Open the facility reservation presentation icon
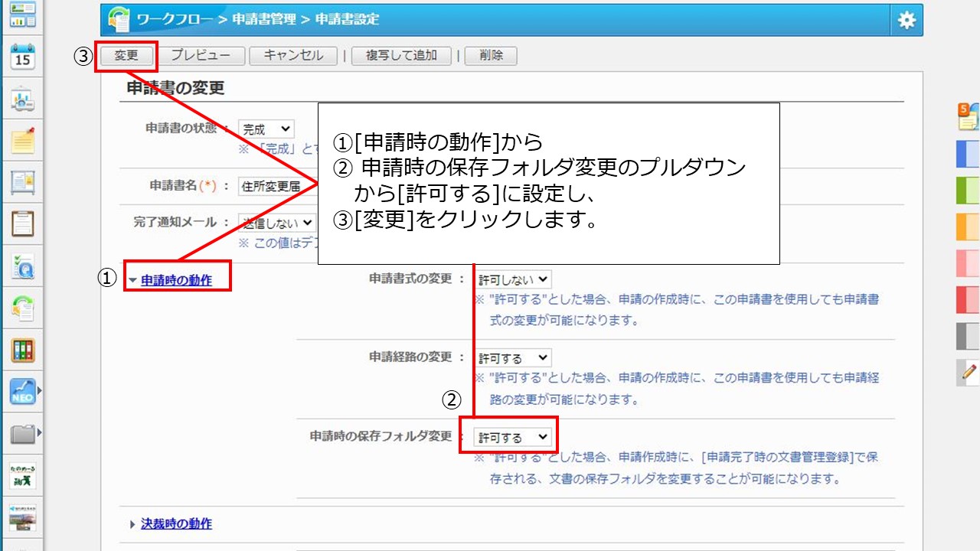Viewport: 980px width, 551px height. pyautogui.click(x=23, y=99)
